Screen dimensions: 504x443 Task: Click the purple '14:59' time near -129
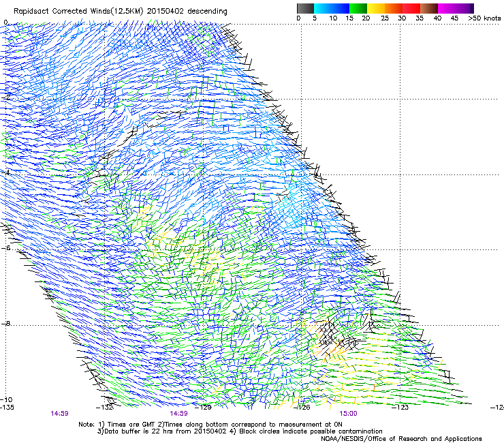178,414
